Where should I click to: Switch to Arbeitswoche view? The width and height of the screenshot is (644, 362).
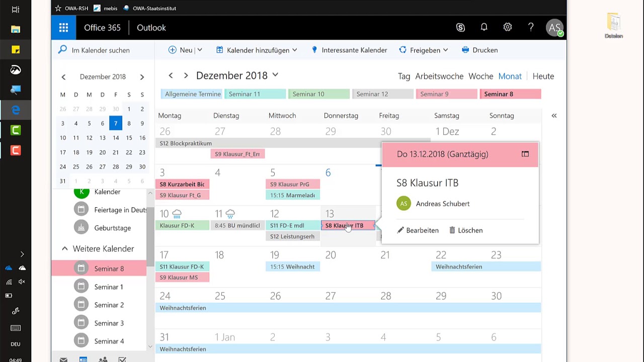439,76
